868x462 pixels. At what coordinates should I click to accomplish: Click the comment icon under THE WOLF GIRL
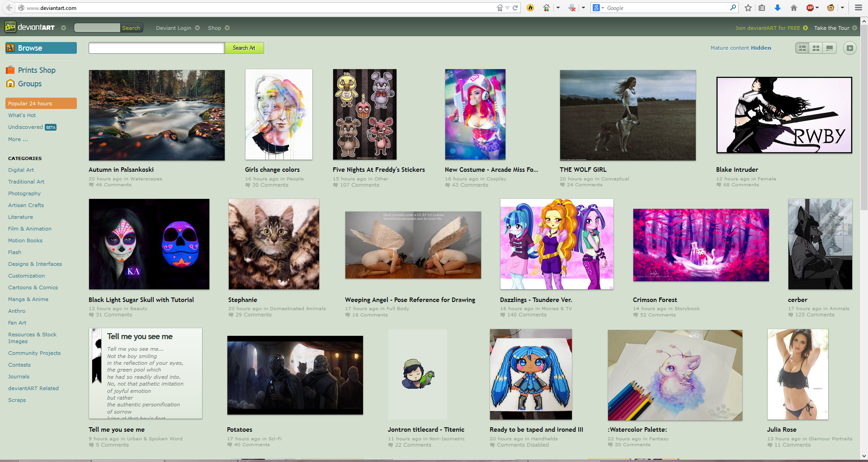562,185
